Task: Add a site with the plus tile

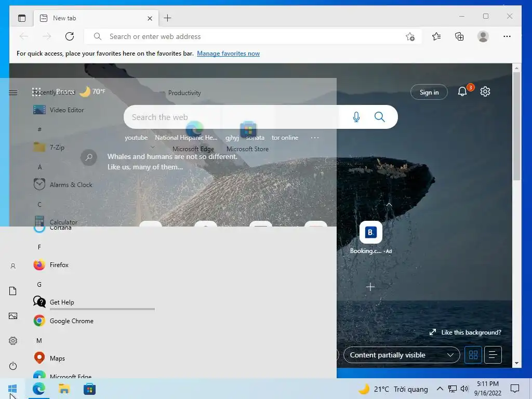Action: pyautogui.click(x=370, y=287)
